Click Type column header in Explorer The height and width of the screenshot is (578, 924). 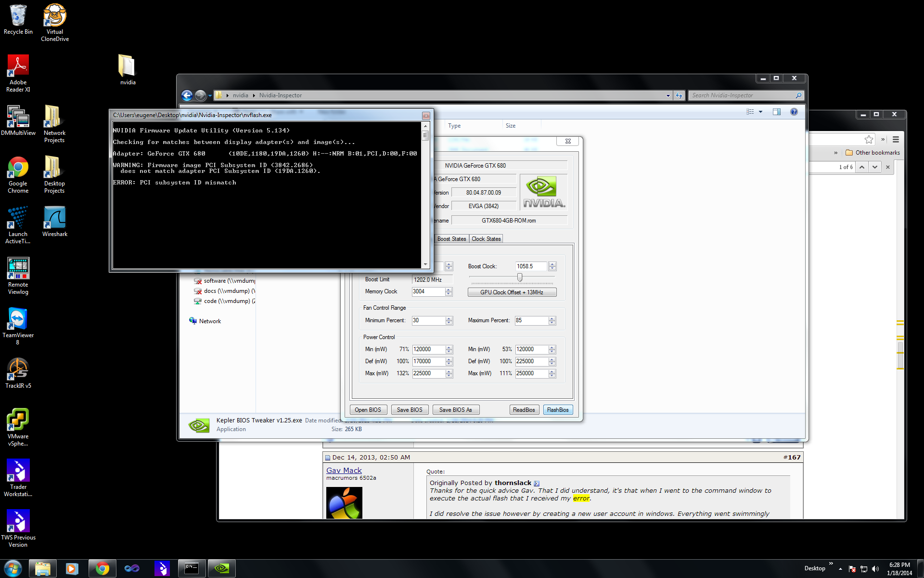tap(454, 126)
